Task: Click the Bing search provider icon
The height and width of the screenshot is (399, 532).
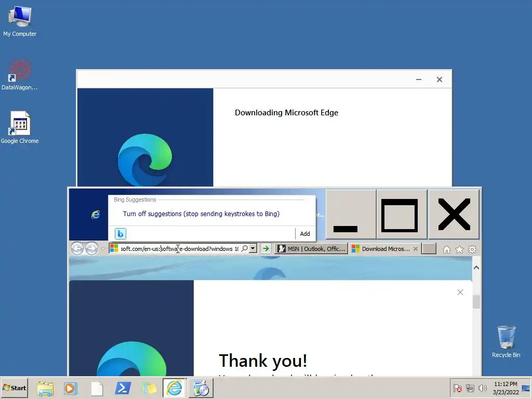Action: [121, 233]
